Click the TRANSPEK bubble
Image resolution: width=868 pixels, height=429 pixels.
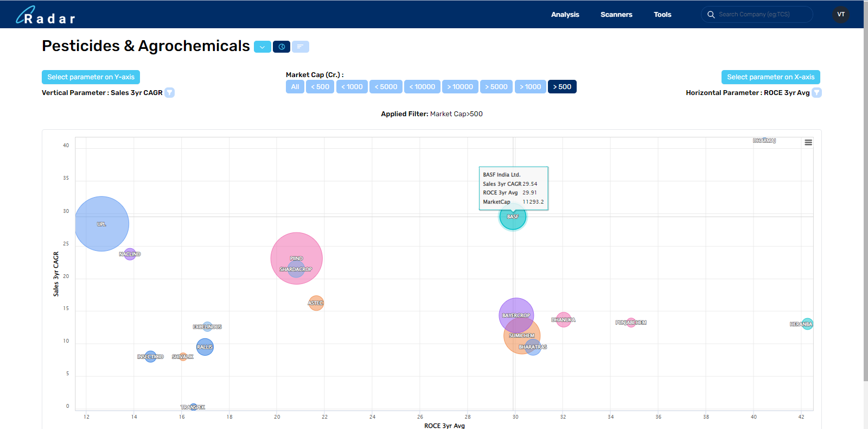point(193,407)
